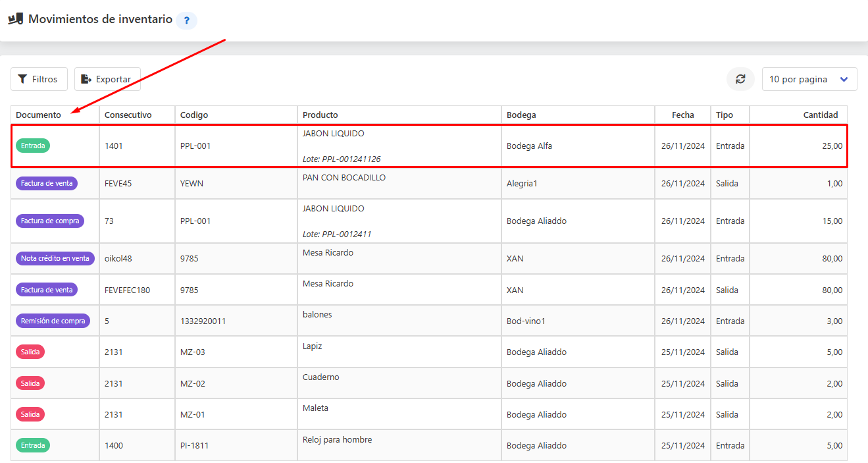
Task: Open the Filtros filter button
Action: [39, 79]
